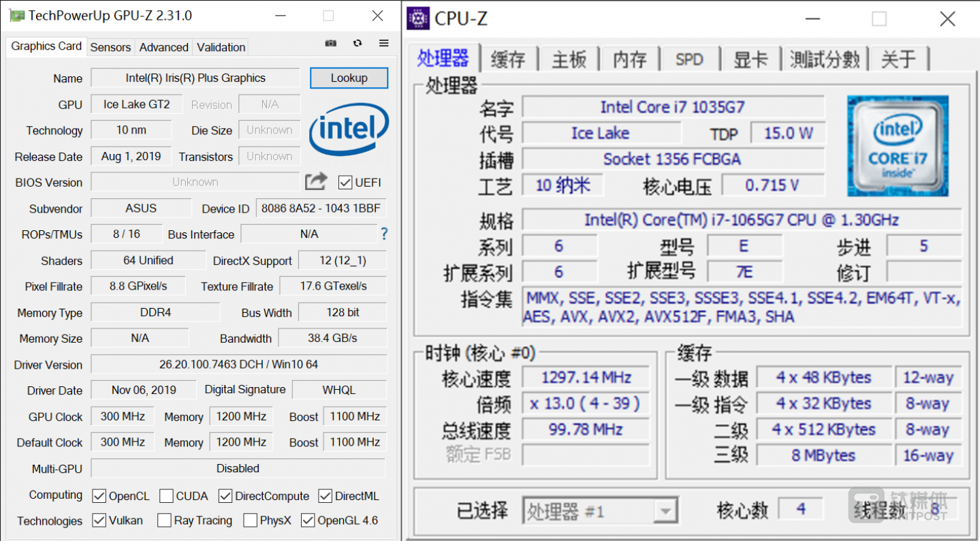Click the BIOS export arrow icon

coord(315,181)
